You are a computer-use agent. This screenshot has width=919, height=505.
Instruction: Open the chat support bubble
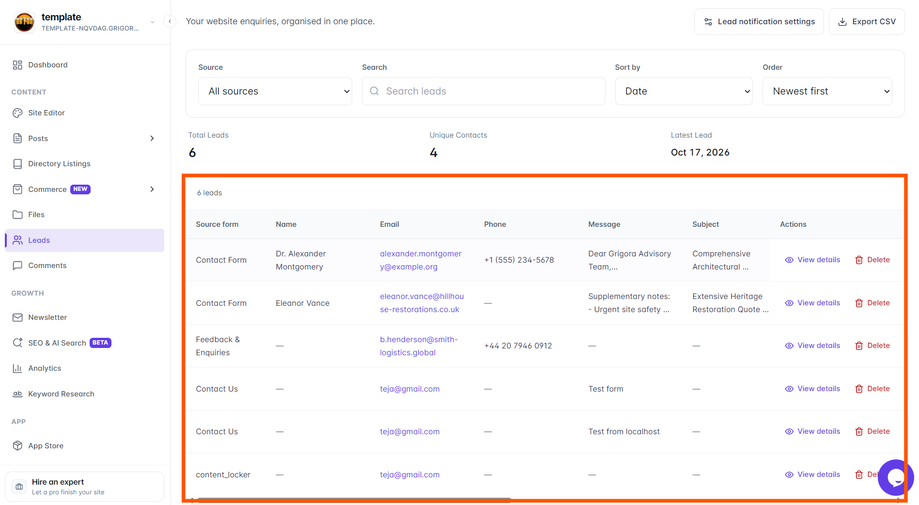pos(896,478)
